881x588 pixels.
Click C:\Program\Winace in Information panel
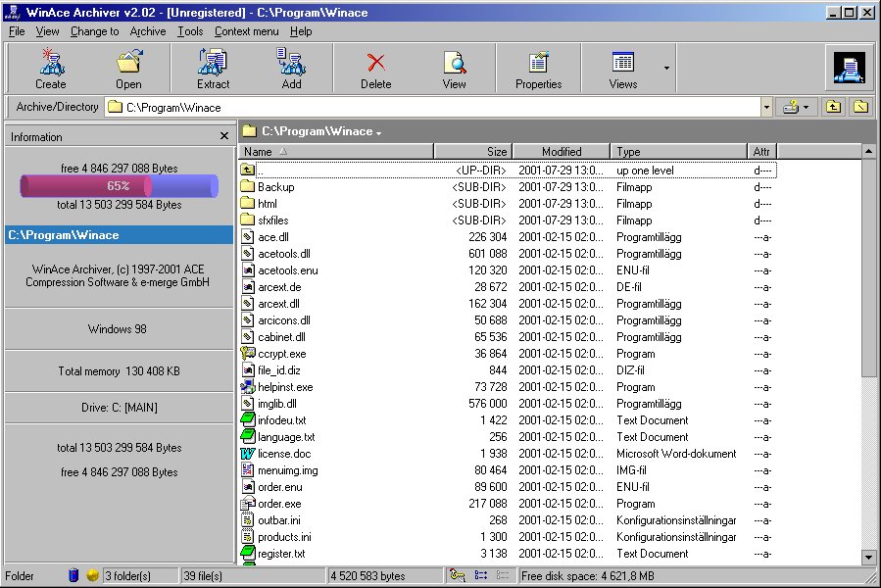(x=120, y=235)
